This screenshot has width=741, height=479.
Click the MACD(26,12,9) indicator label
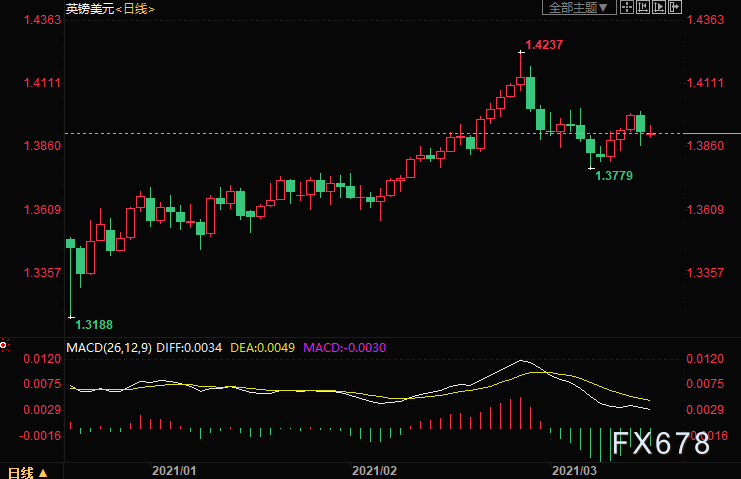(x=109, y=348)
